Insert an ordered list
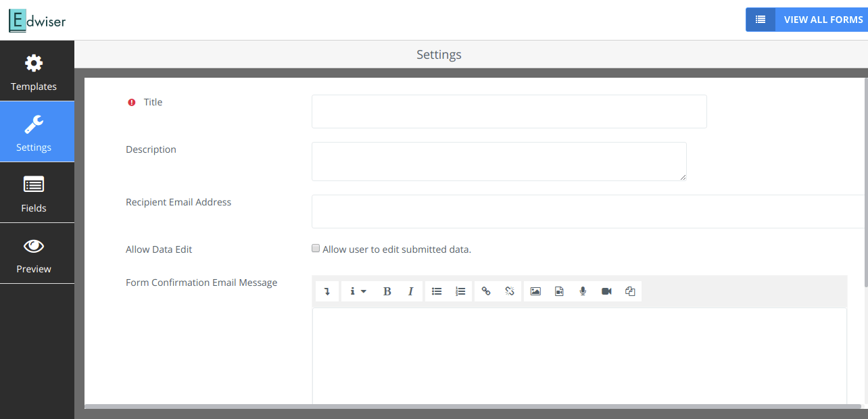The image size is (868, 419). pyautogui.click(x=460, y=291)
